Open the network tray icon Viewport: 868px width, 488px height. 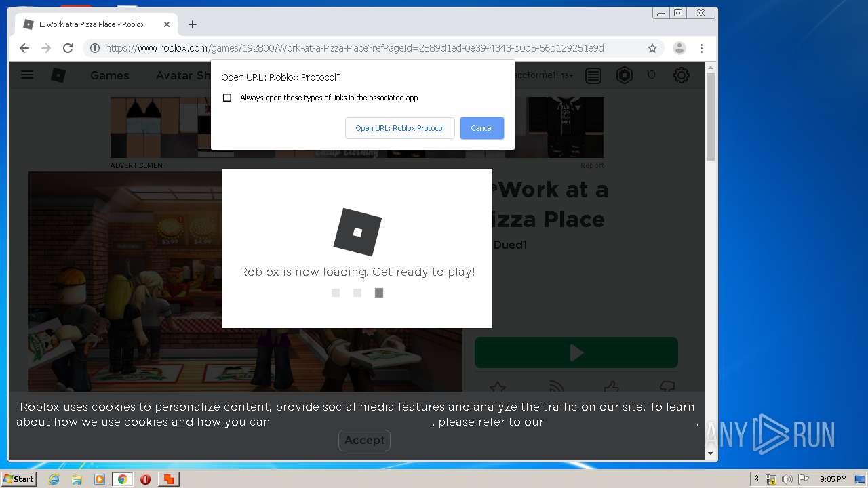(x=771, y=479)
